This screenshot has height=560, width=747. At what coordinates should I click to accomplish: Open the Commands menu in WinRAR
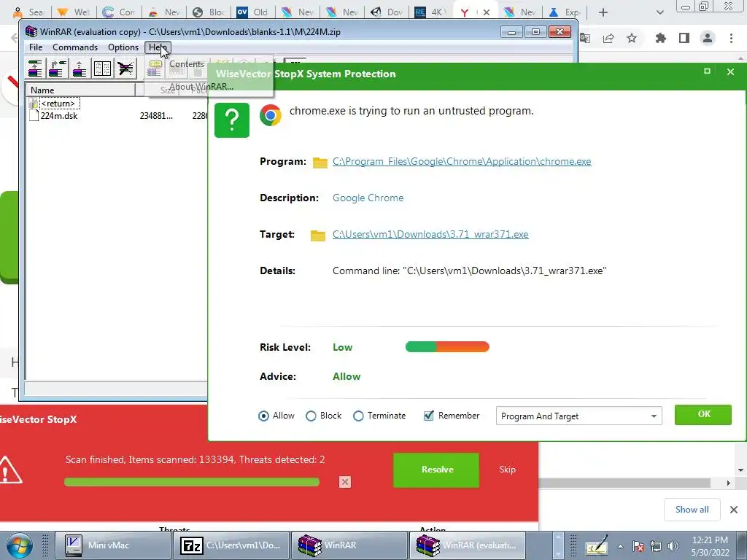[75, 47]
